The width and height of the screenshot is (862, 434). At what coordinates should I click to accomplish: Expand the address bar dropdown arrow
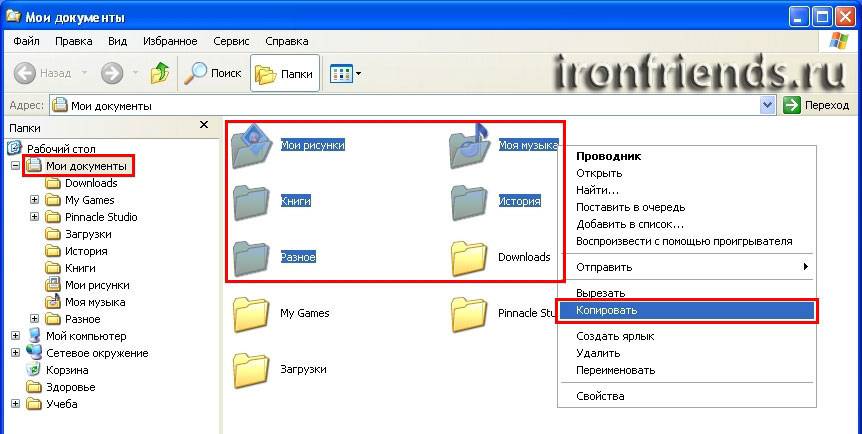[x=767, y=105]
